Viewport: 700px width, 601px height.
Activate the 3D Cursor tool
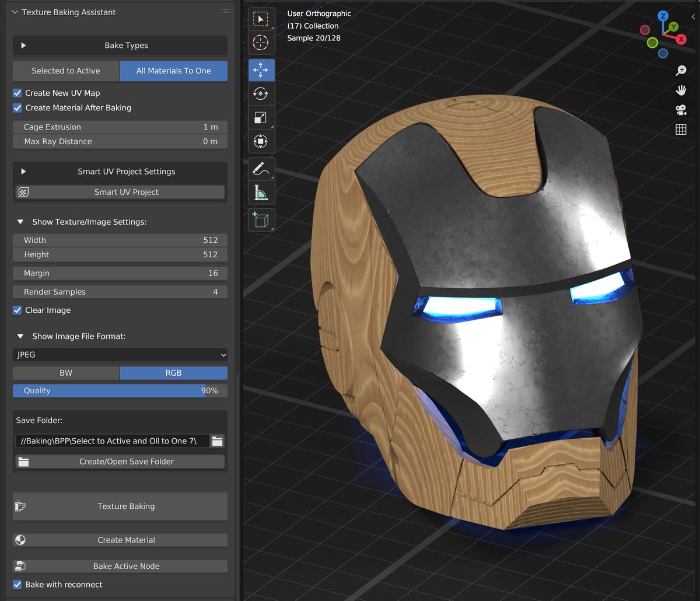point(261,43)
